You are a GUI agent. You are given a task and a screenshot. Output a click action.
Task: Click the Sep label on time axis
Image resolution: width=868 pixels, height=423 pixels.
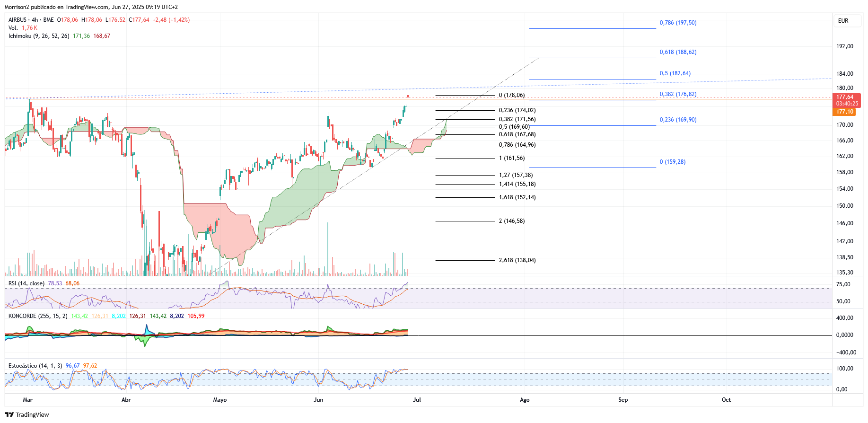pyautogui.click(x=623, y=400)
